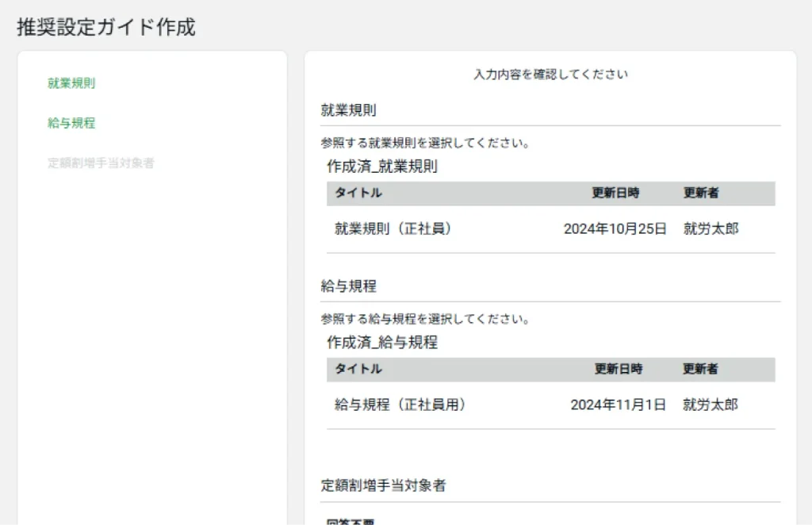Image resolution: width=812 pixels, height=525 pixels.
Task: Click the date 2024年11月1日
Action: point(619,405)
